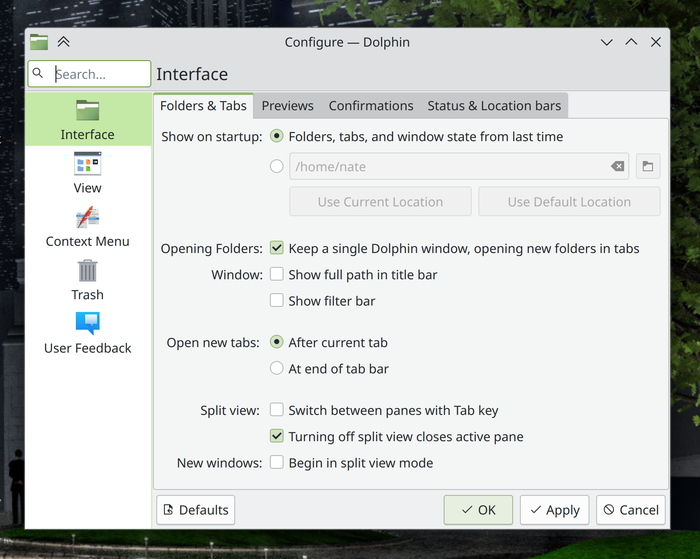Enable Show full path in title bar
This screenshot has width=700, height=559.
point(277,274)
